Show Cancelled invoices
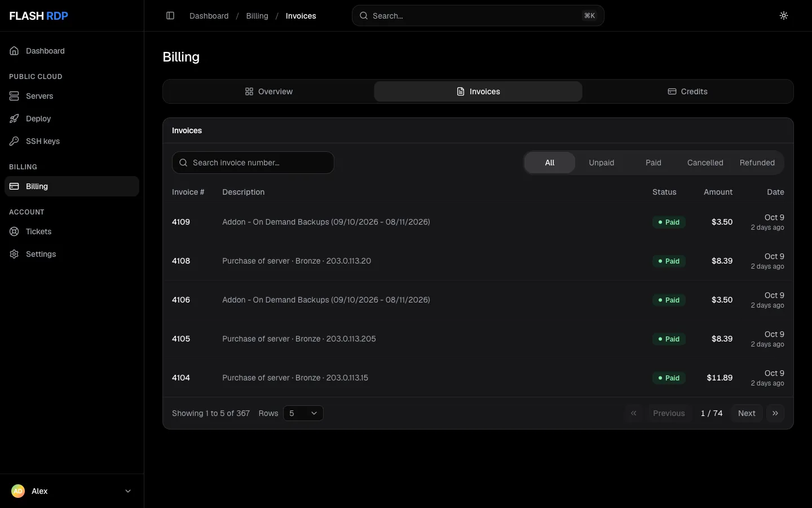This screenshot has height=508, width=812. point(705,163)
